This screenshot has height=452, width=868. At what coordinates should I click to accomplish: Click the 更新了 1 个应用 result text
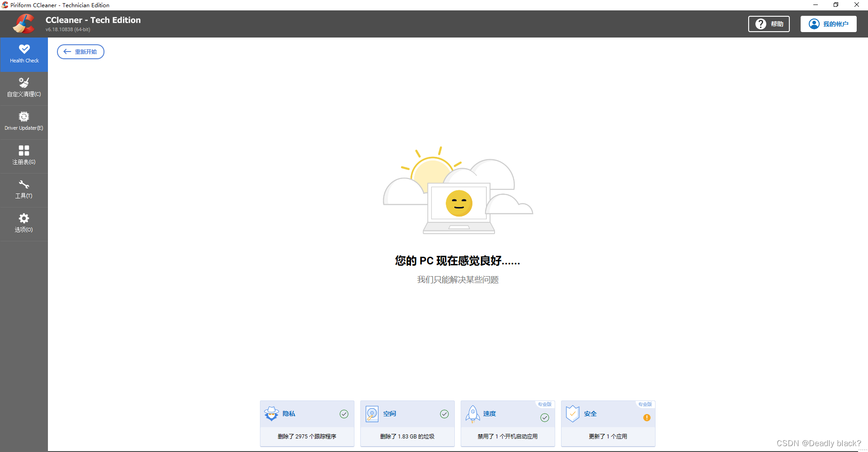coord(608,437)
